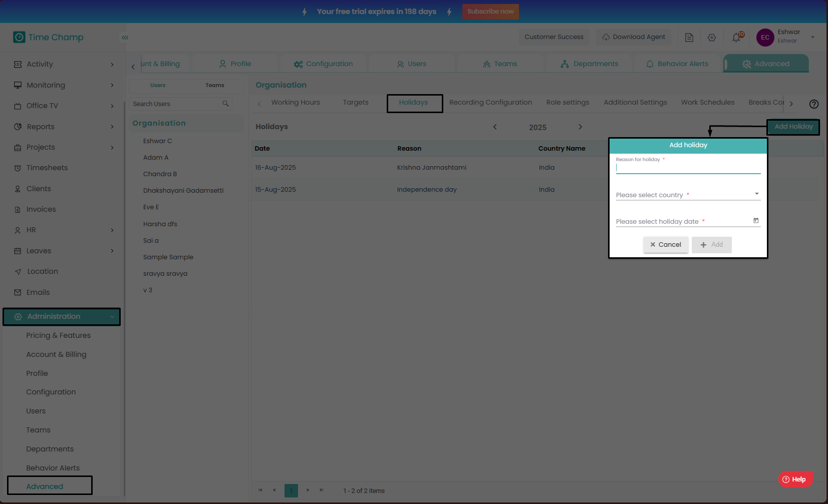Go to previous year arrow beside 2025

coord(495,127)
